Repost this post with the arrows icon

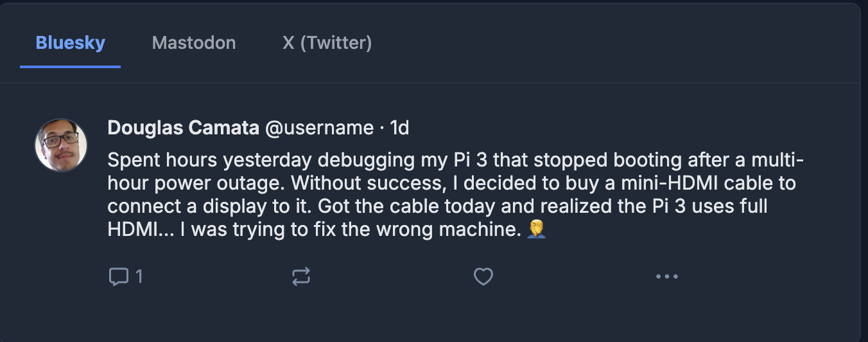coord(301,277)
